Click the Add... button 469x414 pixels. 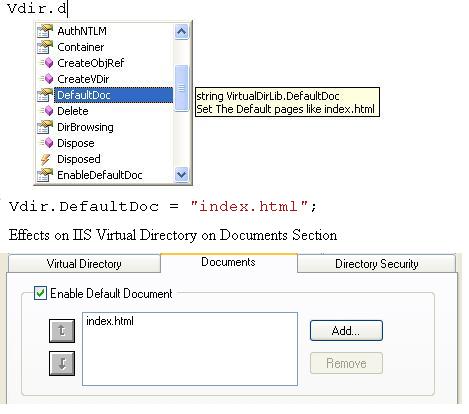click(x=346, y=331)
